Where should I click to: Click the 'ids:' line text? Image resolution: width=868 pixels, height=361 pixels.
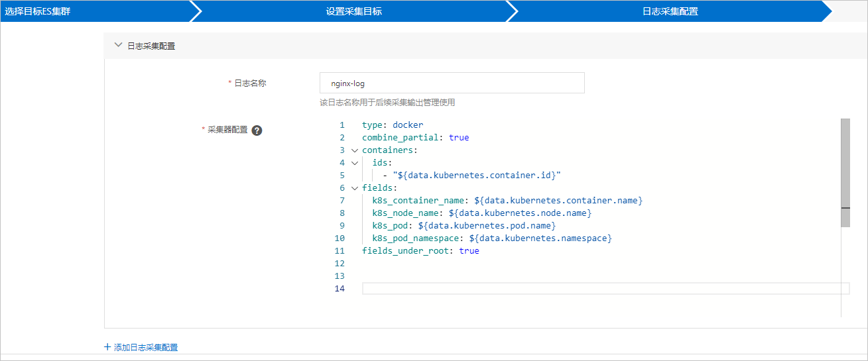pos(383,163)
